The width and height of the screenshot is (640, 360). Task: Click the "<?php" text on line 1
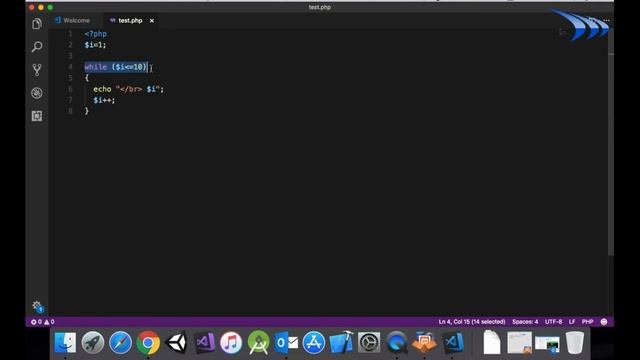(96, 34)
